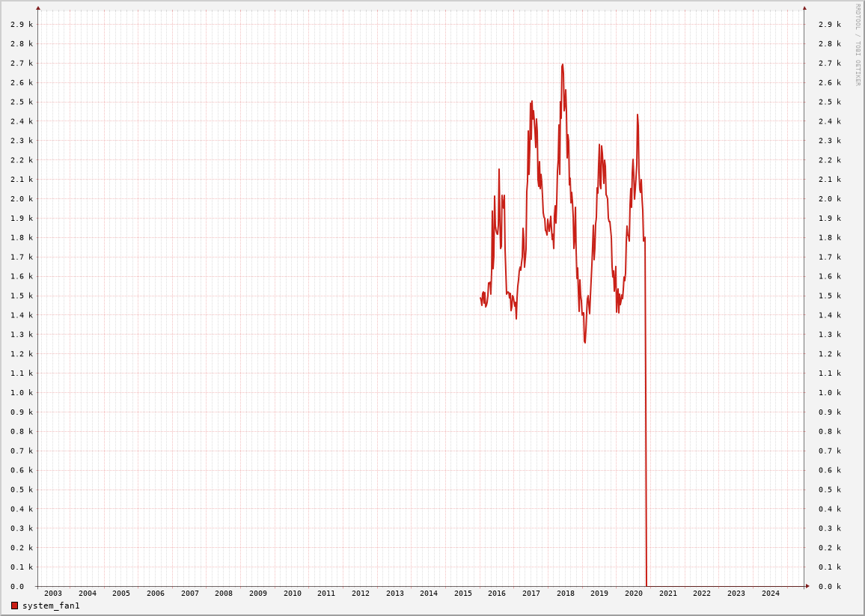Select the 2016 year label on the x-axis
This screenshot has height=616, width=865.
497,594
